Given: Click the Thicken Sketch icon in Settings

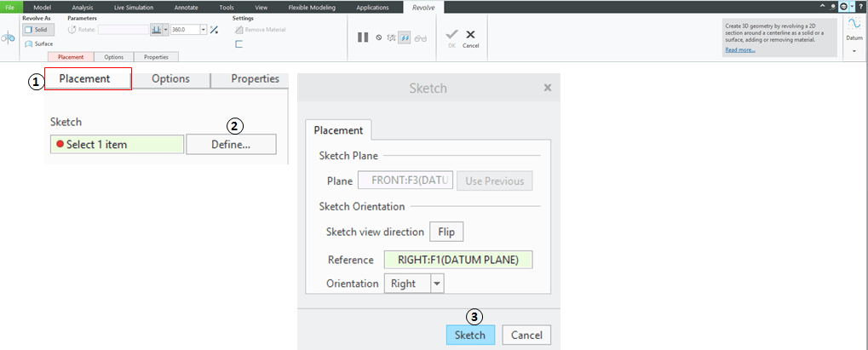Looking at the screenshot, I should (239, 43).
